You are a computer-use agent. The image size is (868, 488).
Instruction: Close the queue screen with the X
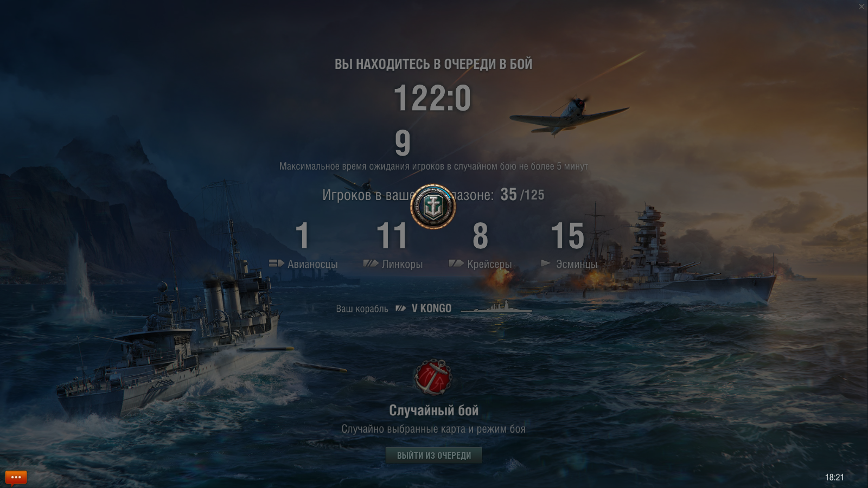pyautogui.click(x=861, y=7)
